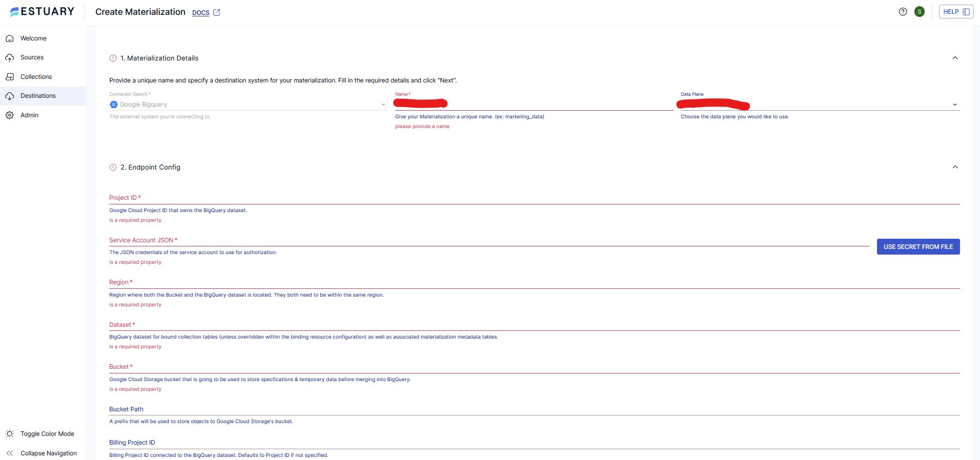Click the Estuary logo
This screenshot has width=980, height=460.
pyautogui.click(x=42, y=12)
